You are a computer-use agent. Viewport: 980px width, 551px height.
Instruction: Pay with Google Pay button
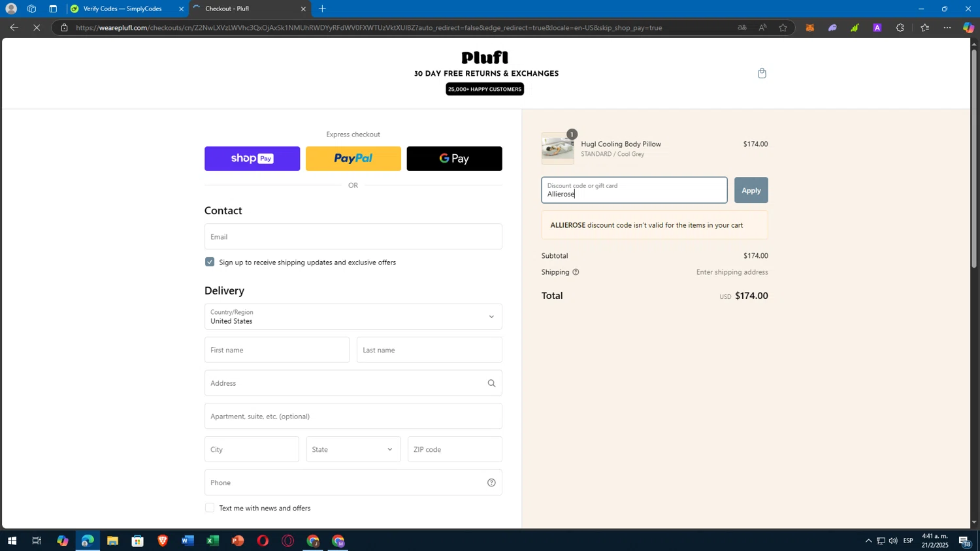point(455,159)
